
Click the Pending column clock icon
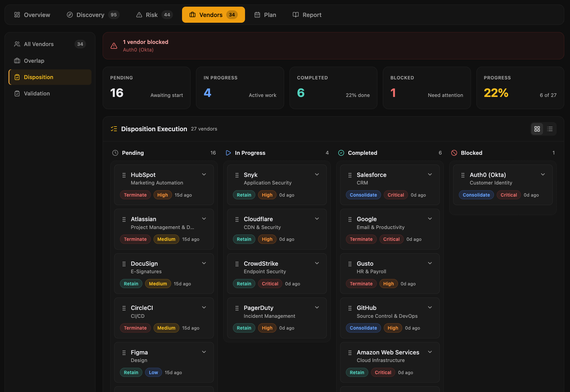115,153
